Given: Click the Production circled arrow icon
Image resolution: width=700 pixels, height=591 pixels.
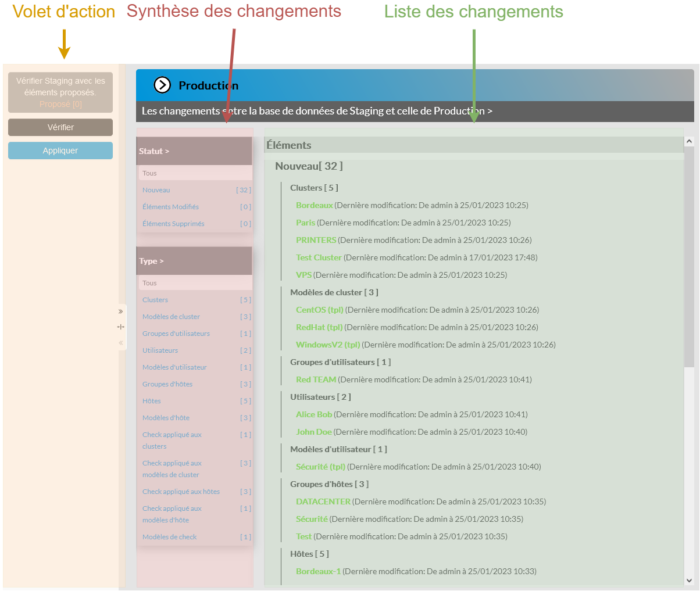Looking at the screenshot, I should point(162,85).
